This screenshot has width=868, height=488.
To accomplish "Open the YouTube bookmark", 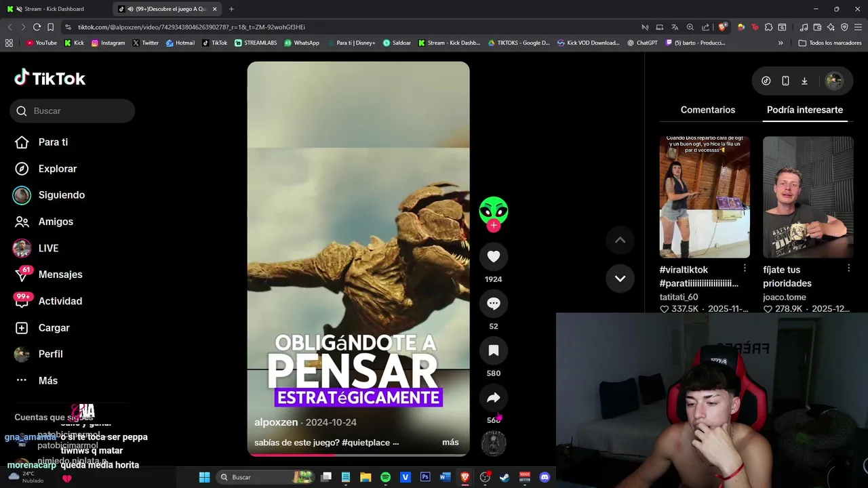I will (x=41, y=43).
